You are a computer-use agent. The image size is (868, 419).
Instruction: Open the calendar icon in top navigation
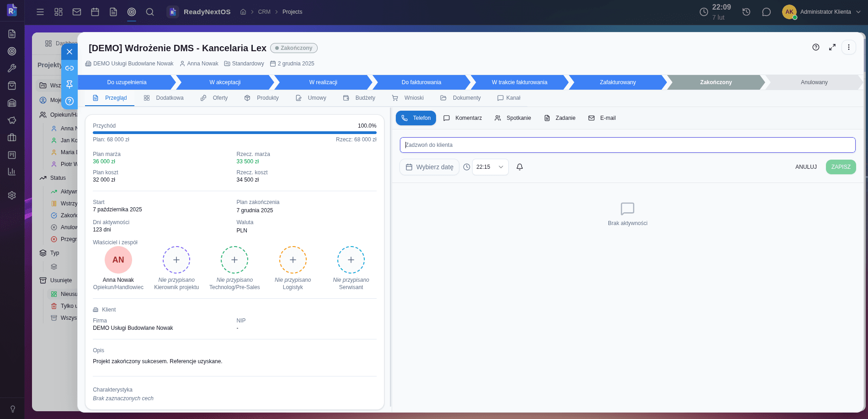95,12
